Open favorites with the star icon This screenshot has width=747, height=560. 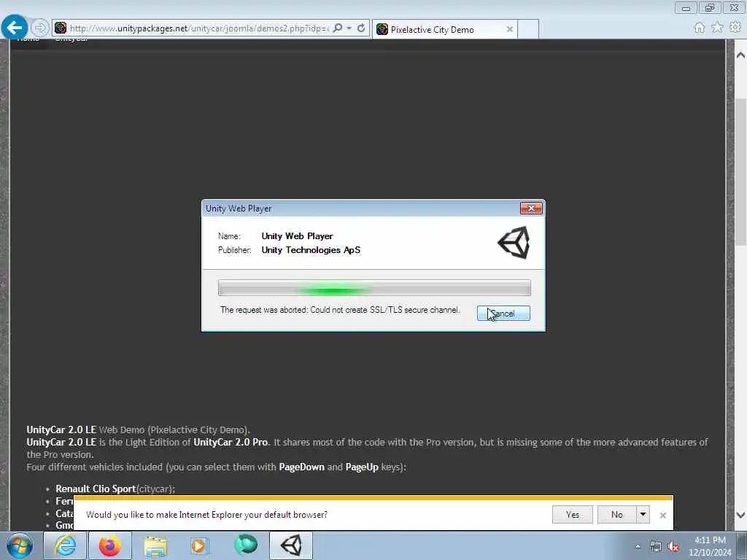pos(717,28)
